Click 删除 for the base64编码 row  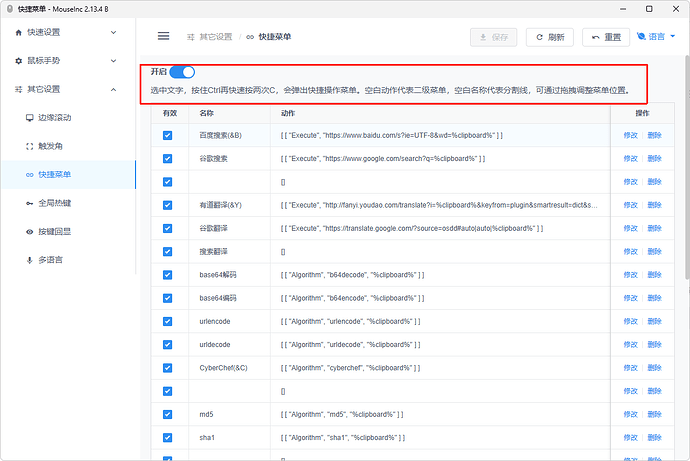(654, 298)
